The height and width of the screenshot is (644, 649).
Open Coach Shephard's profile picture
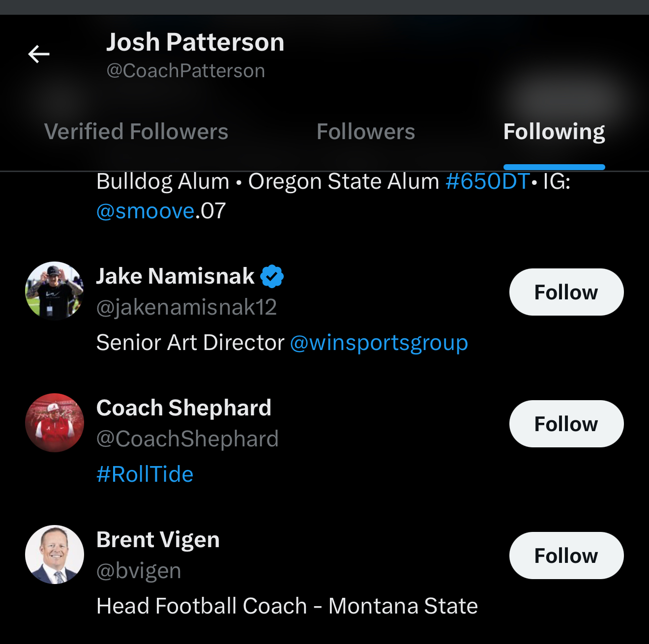pyautogui.click(x=55, y=423)
